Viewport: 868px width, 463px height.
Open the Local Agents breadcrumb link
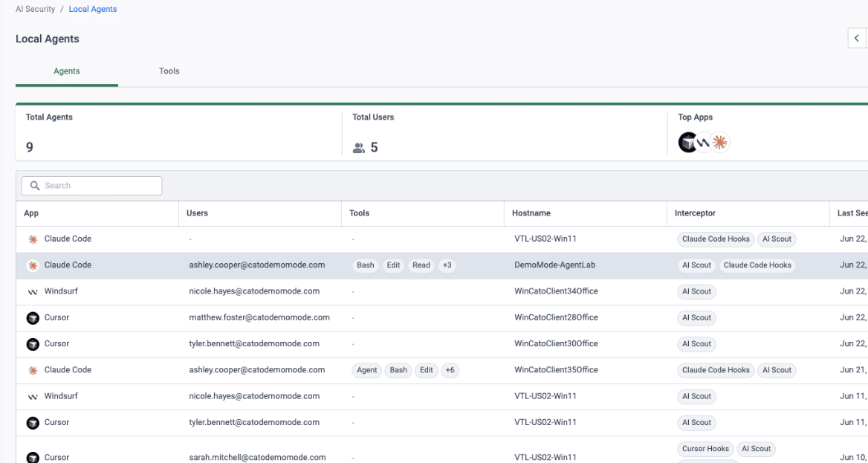point(93,9)
